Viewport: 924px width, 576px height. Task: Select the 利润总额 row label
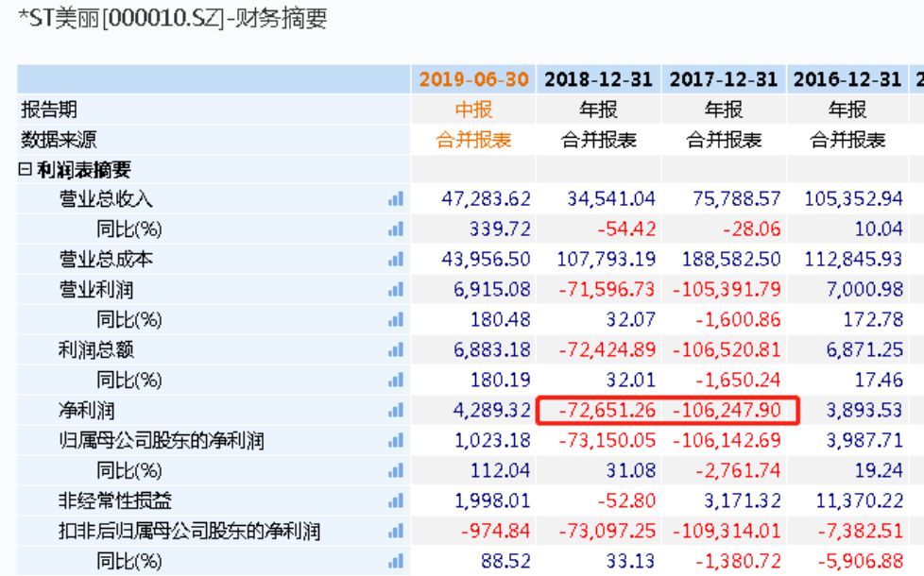click(96, 349)
